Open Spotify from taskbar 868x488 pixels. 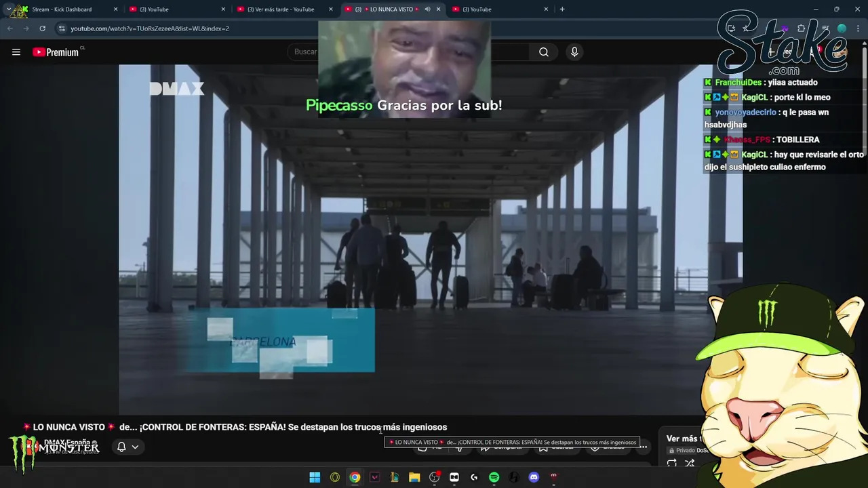point(494,477)
